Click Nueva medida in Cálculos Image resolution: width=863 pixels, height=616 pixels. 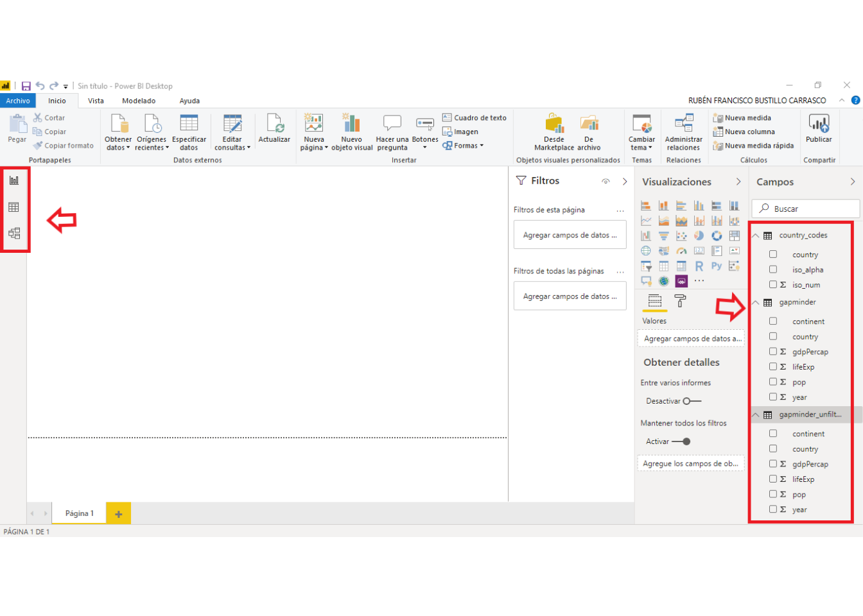pos(742,118)
